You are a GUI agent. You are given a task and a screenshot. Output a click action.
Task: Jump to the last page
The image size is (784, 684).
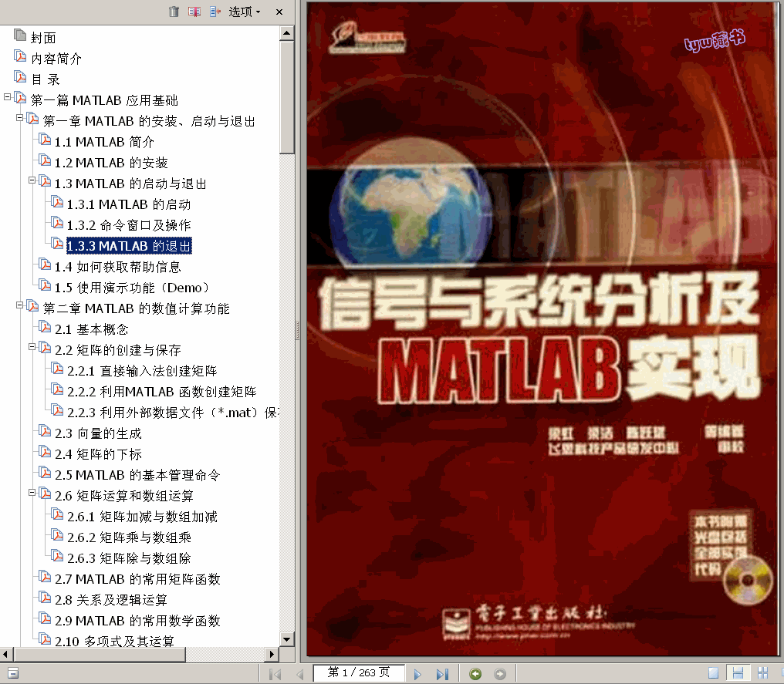click(x=441, y=672)
